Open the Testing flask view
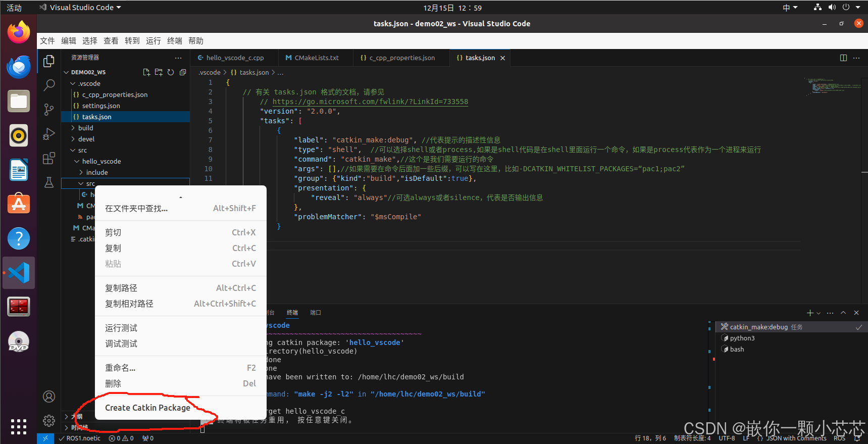The image size is (868, 444). (49, 182)
